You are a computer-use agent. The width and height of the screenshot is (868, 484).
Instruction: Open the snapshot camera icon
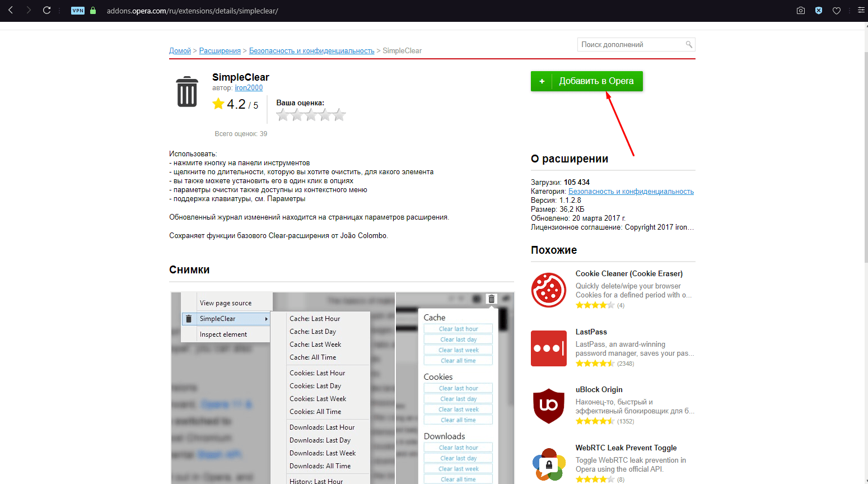point(801,11)
